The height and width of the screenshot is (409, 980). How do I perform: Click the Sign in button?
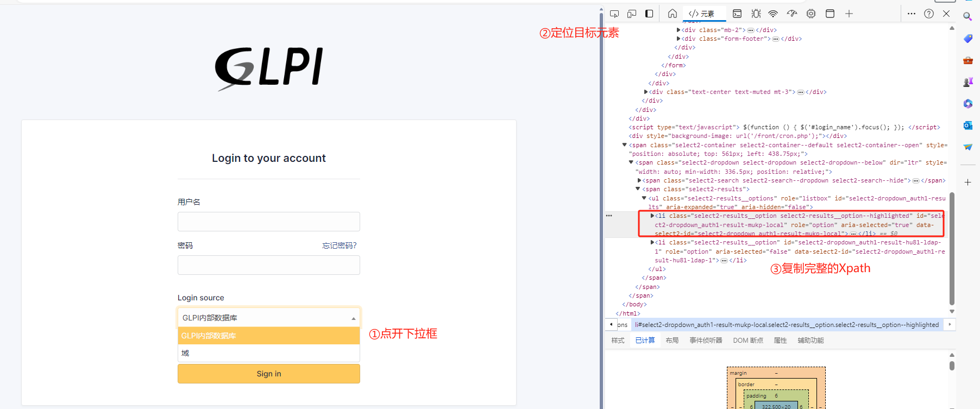pos(269,374)
